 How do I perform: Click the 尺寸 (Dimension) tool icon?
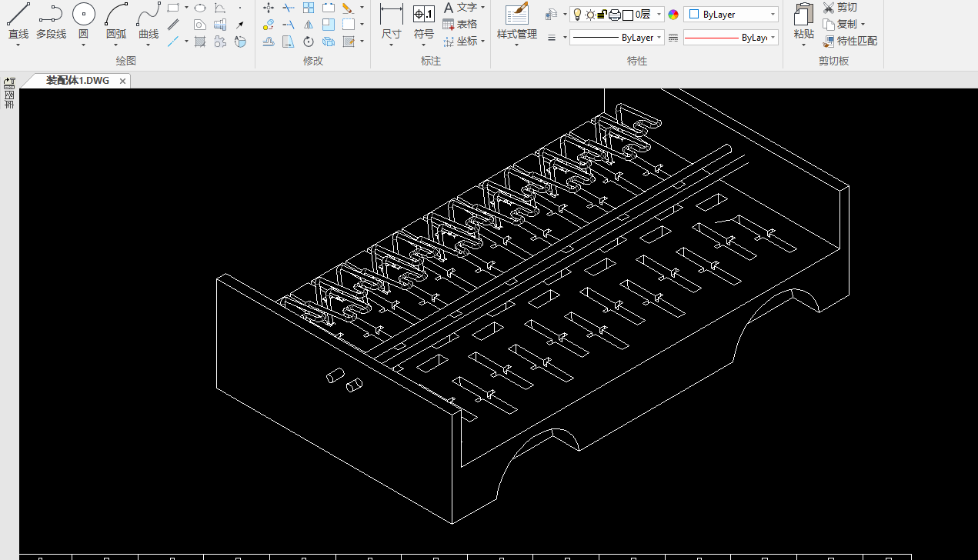click(391, 15)
